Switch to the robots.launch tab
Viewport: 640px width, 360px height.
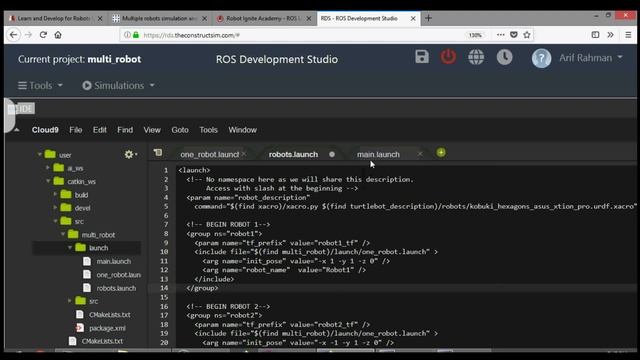tap(293, 154)
